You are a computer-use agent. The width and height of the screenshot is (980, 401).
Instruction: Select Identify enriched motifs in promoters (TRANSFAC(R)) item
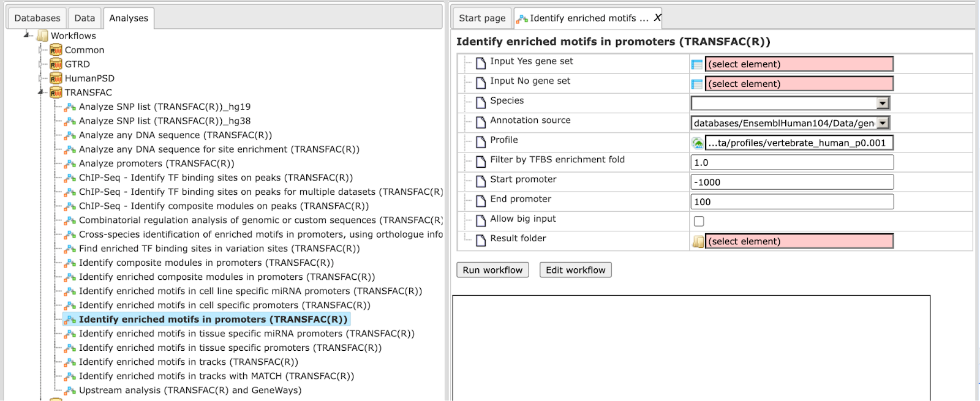click(x=213, y=319)
